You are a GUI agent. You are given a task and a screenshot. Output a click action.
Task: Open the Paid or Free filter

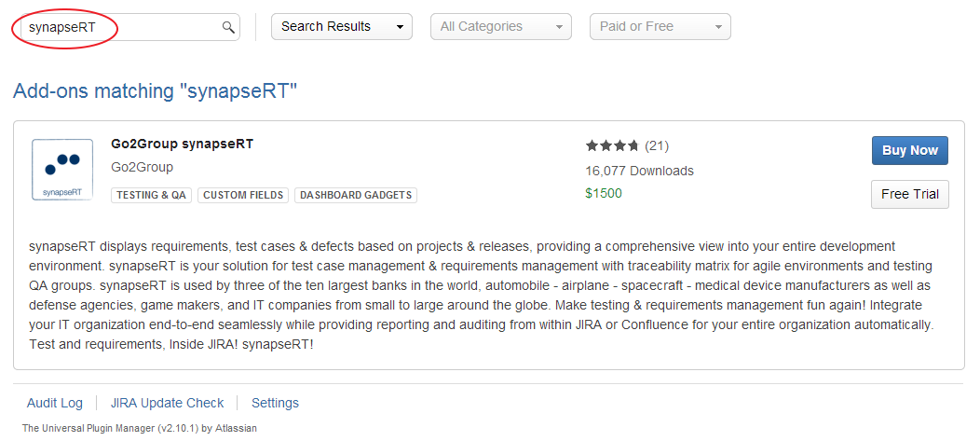[x=660, y=27]
